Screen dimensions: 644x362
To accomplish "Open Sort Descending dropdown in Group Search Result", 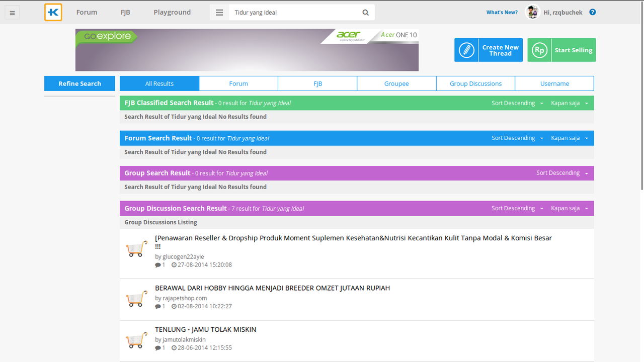I will 562,173.
